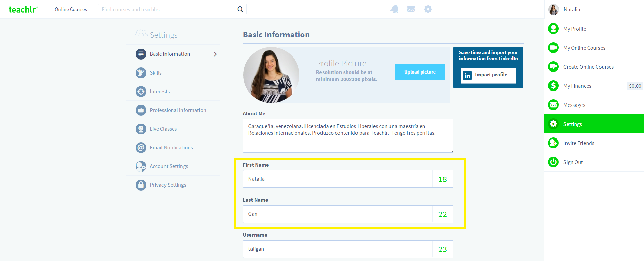
Task: Open Skills settings section
Action: tap(156, 73)
